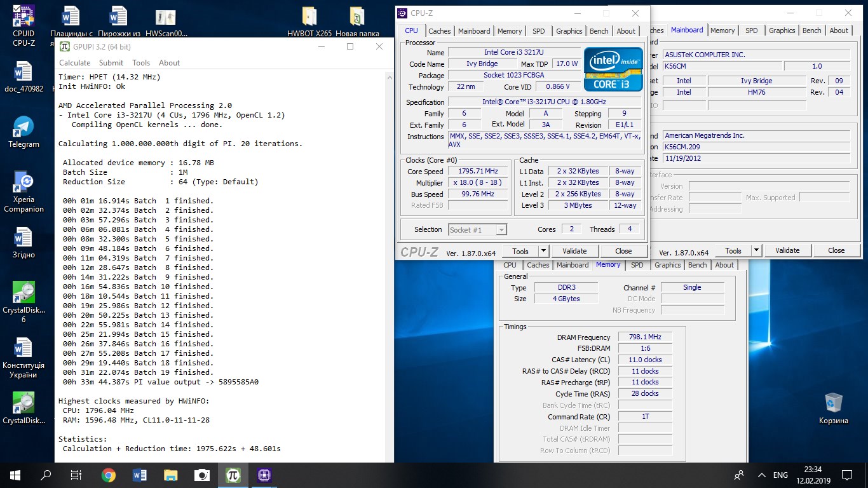Open About tab in front CPU-Z
Image resolution: width=868 pixels, height=488 pixels.
pyautogui.click(x=626, y=31)
